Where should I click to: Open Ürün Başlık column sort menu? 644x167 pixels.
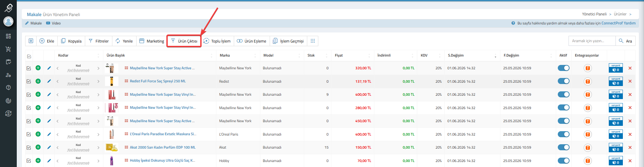tap(211, 56)
